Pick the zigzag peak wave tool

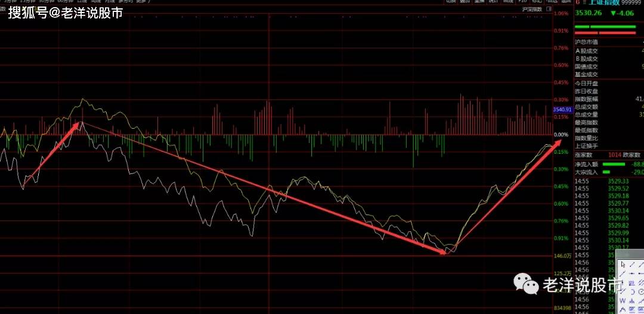623,309
